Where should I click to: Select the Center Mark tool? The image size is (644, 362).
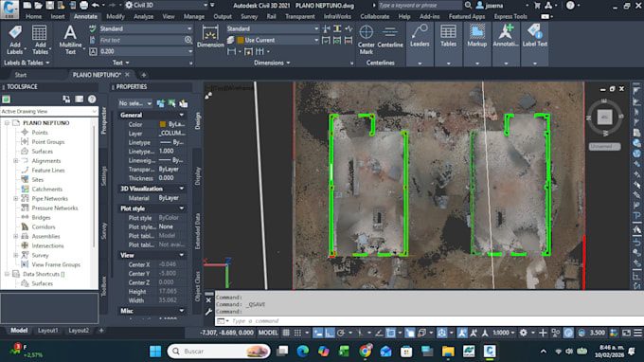pyautogui.click(x=366, y=40)
